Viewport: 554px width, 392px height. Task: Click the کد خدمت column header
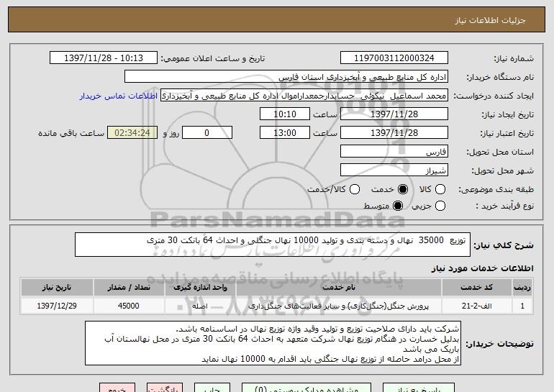[x=476, y=288]
